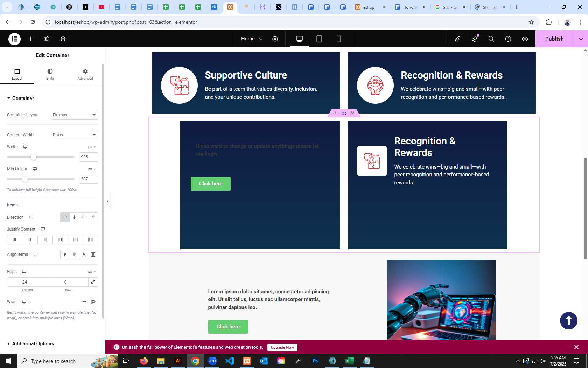
Task: Open Visual Studio Code from taskbar
Action: click(x=230, y=361)
